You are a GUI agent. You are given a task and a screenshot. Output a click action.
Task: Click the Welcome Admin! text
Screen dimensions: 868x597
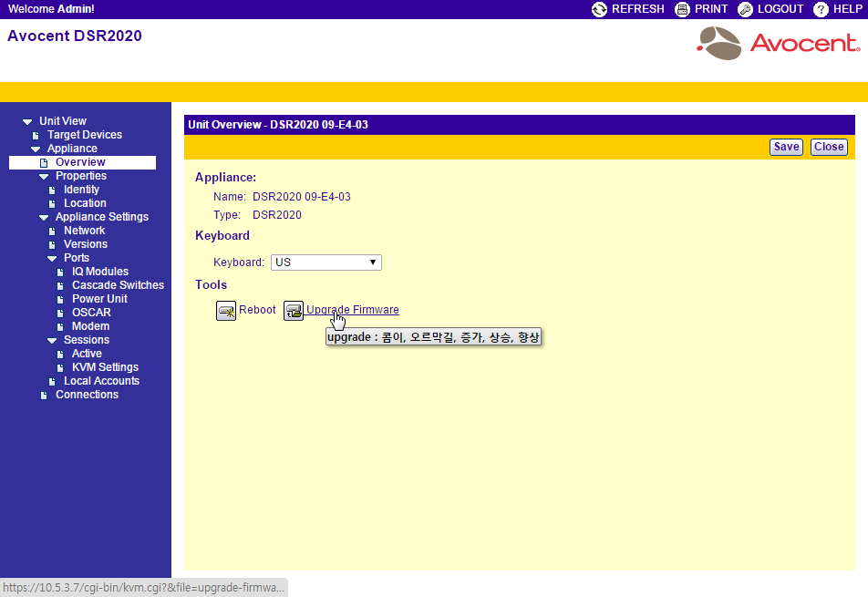(x=51, y=9)
